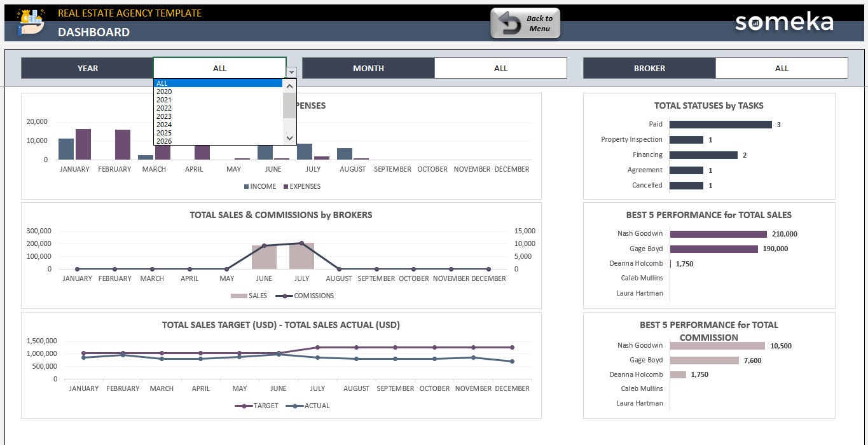
Task: Click the year list scrollbar thumb
Action: pos(289,106)
